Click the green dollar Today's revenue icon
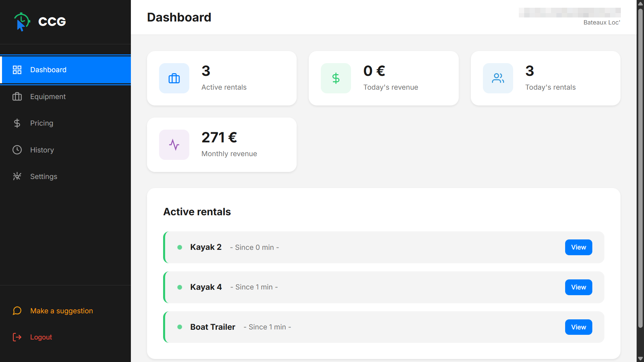644x362 pixels. point(336,78)
